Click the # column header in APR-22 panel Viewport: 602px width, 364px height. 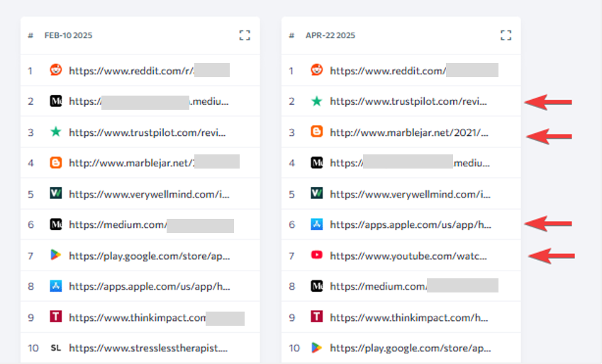coord(291,35)
